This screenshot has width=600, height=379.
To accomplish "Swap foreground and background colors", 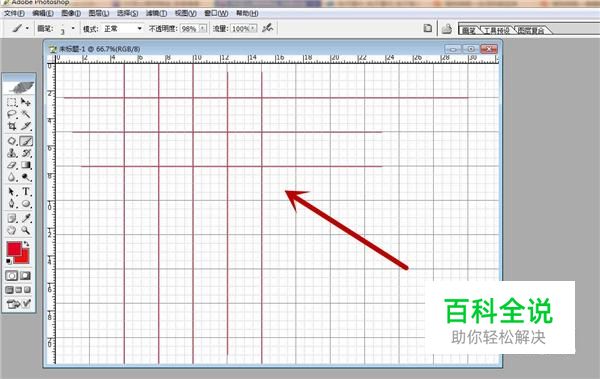I will [26, 244].
